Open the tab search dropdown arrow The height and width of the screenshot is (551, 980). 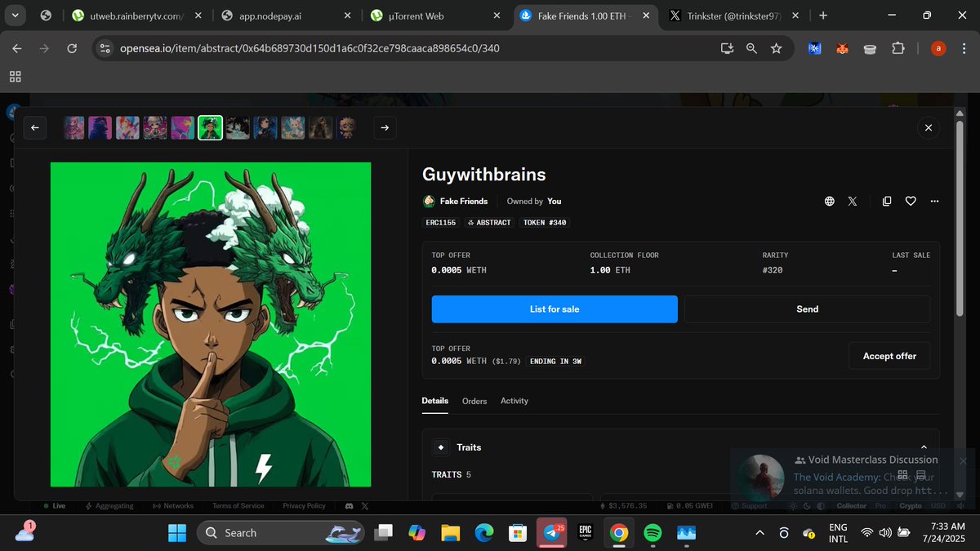coord(16,16)
